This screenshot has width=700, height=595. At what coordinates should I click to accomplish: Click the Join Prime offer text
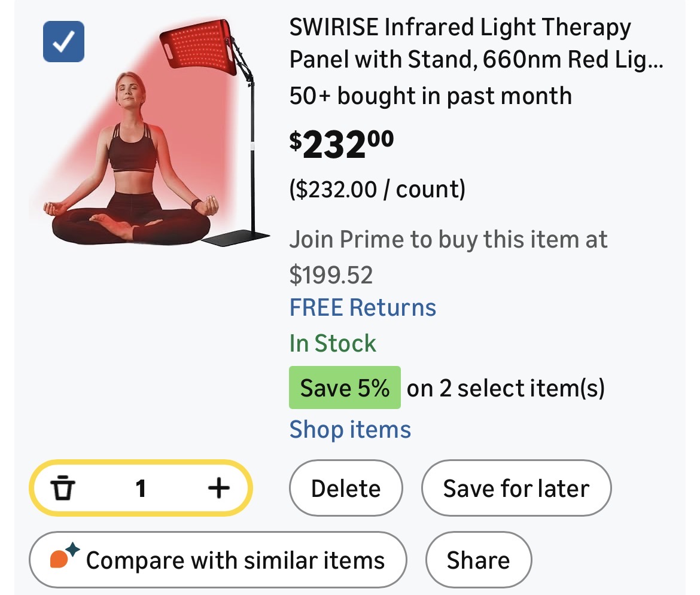tap(448, 257)
